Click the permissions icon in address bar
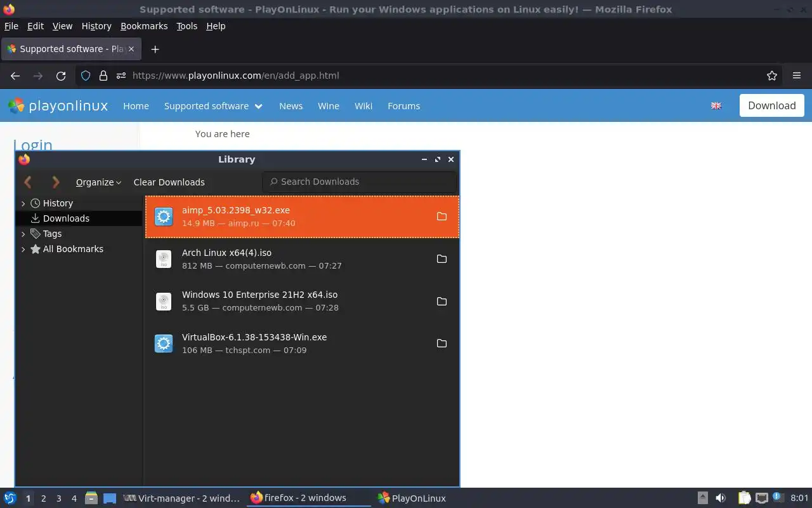 (121, 76)
